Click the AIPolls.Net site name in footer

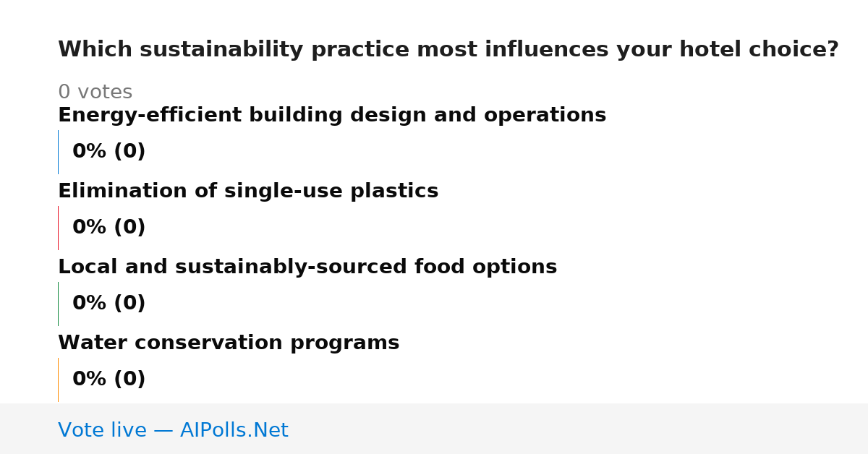234,431
